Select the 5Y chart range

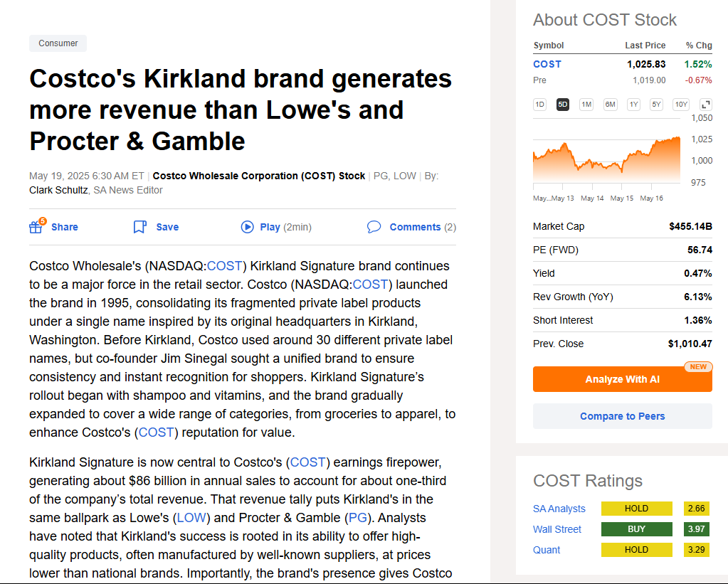click(656, 105)
